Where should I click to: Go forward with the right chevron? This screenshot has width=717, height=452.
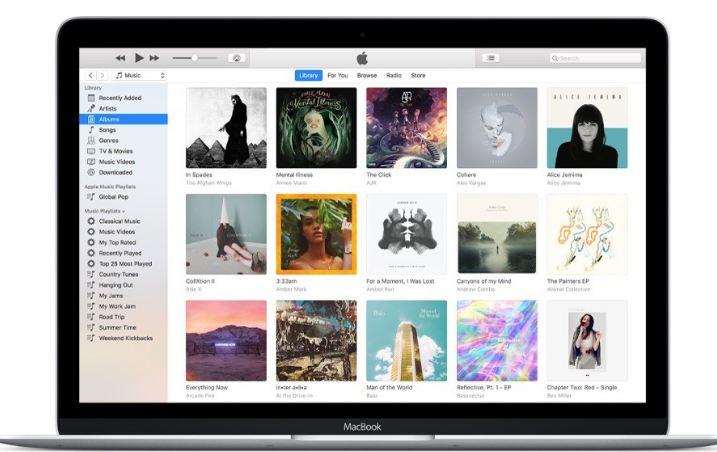pos(102,75)
